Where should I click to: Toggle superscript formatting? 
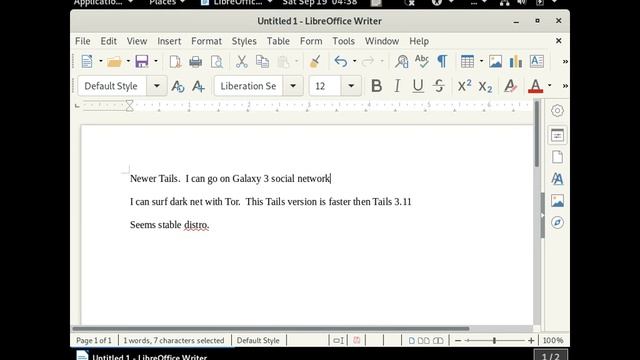click(464, 86)
